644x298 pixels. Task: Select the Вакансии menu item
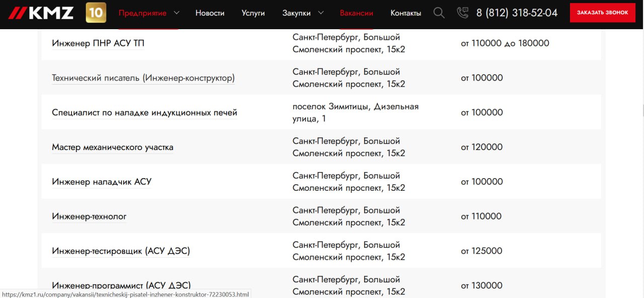(x=356, y=13)
